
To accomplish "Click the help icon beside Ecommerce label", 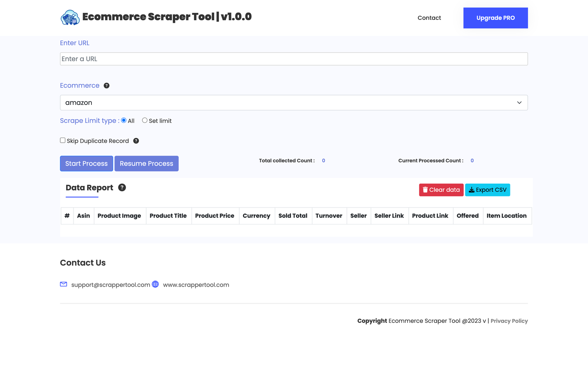I will [x=107, y=86].
